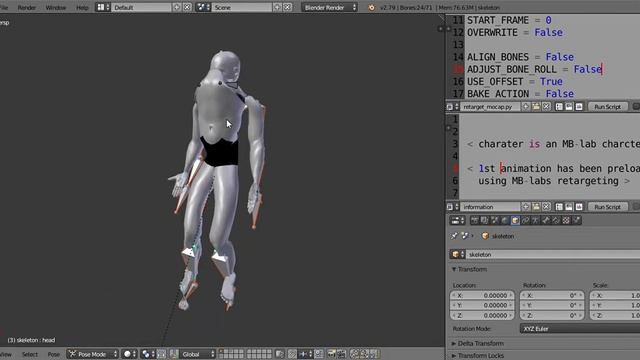
Task: Toggle line numbers in retarget_mocap.py editor
Action: pyautogui.click(x=559, y=107)
